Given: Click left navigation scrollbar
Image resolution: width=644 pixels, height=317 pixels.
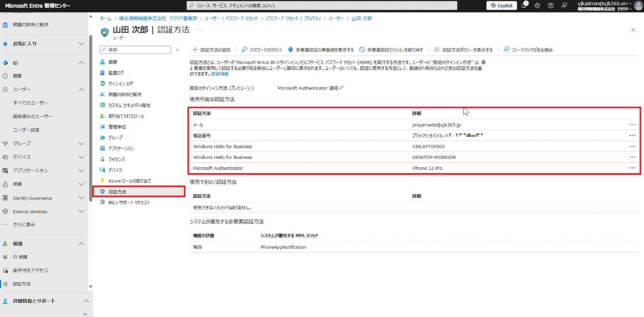Looking at the screenshot, I should coord(91,118).
